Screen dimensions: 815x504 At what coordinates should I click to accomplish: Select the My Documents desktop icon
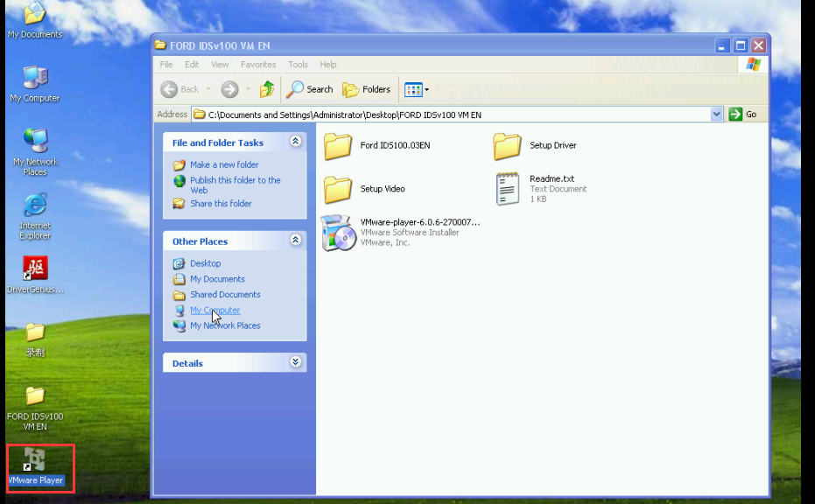tap(35, 21)
